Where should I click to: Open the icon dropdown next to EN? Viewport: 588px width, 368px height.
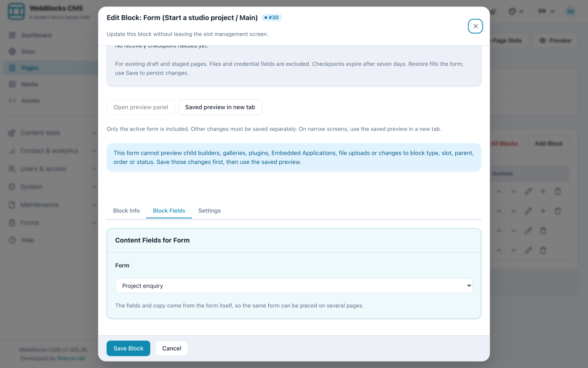516,11
